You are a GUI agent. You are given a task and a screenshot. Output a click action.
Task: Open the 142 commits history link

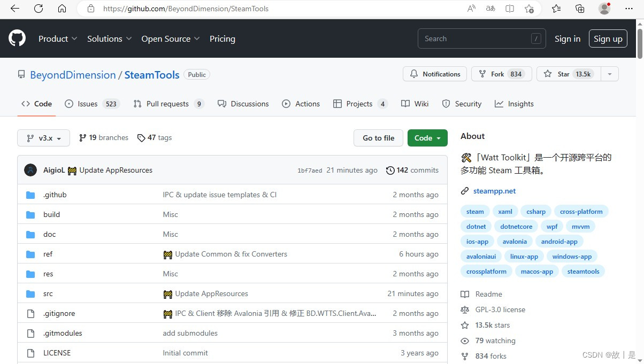pyautogui.click(x=412, y=171)
